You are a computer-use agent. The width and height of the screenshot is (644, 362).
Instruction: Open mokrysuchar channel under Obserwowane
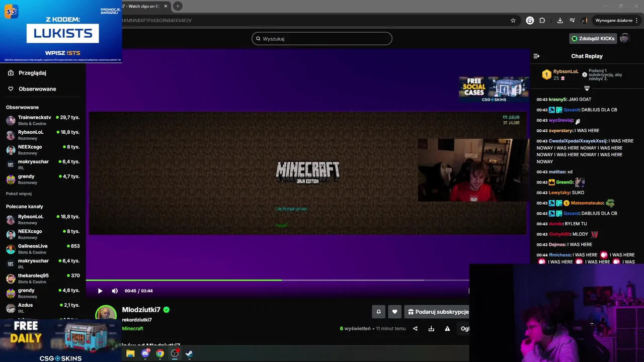click(43, 164)
